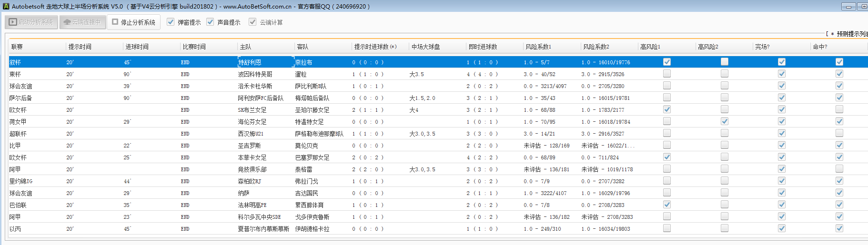Check 高风险2 for the 波因科特吴哥 row
Viewport: 868px width, 245px height.
(725, 74)
